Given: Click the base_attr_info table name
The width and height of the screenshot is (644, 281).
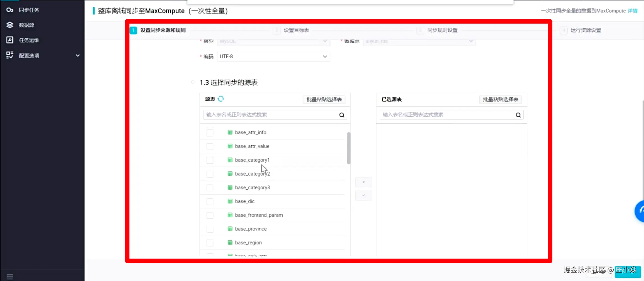Looking at the screenshot, I should click(x=251, y=132).
